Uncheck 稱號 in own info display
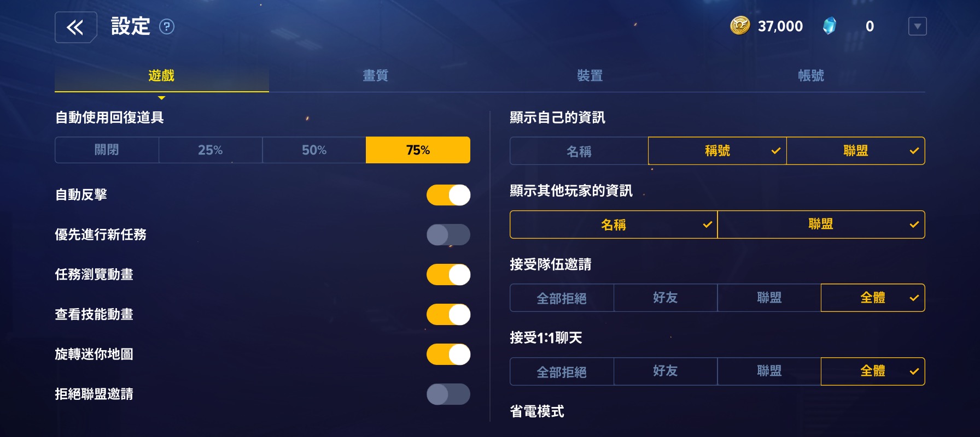980x437 pixels. pos(717,151)
